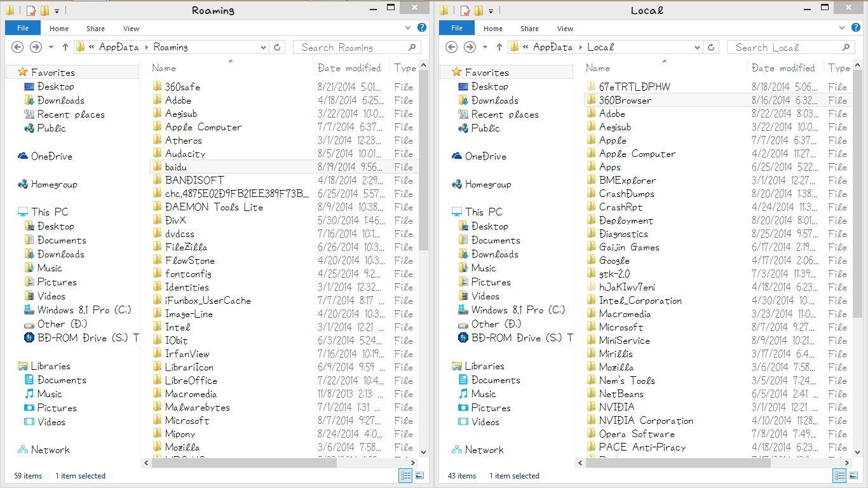Switch Roaming window to details view

point(405,475)
